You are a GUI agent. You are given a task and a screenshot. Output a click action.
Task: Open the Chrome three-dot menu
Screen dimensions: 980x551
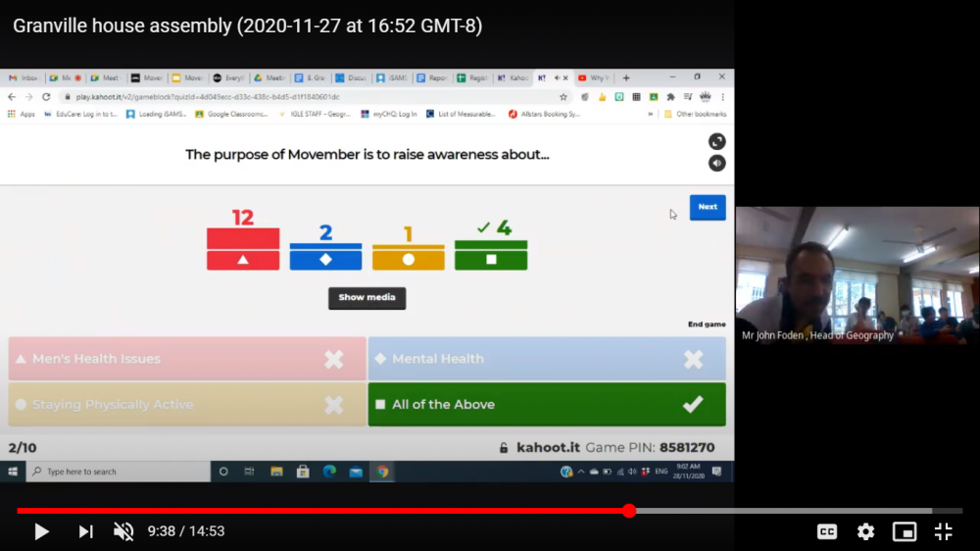coord(722,97)
